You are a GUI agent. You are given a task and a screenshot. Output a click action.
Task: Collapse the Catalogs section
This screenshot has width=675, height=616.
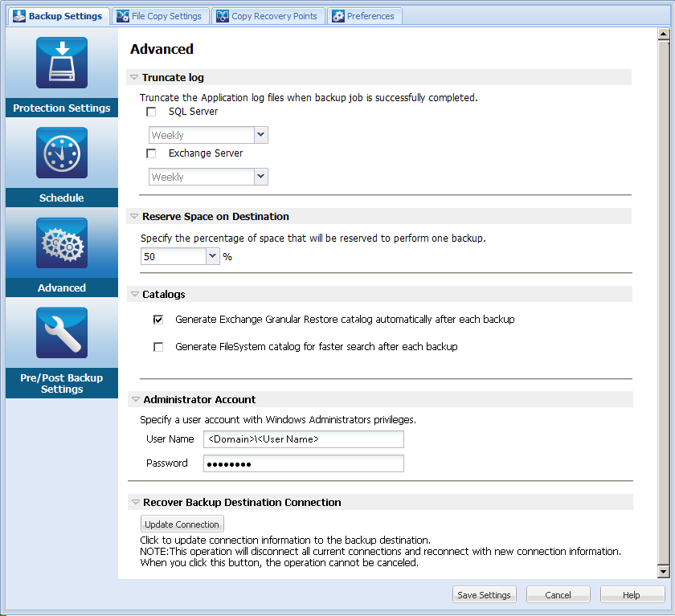coord(135,294)
